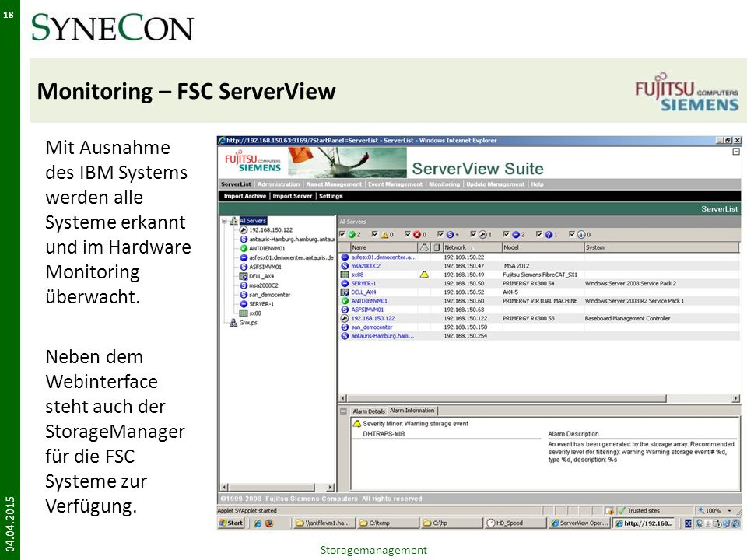Launch Internet Explorer from the quick launch bar

pyautogui.click(x=258, y=523)
